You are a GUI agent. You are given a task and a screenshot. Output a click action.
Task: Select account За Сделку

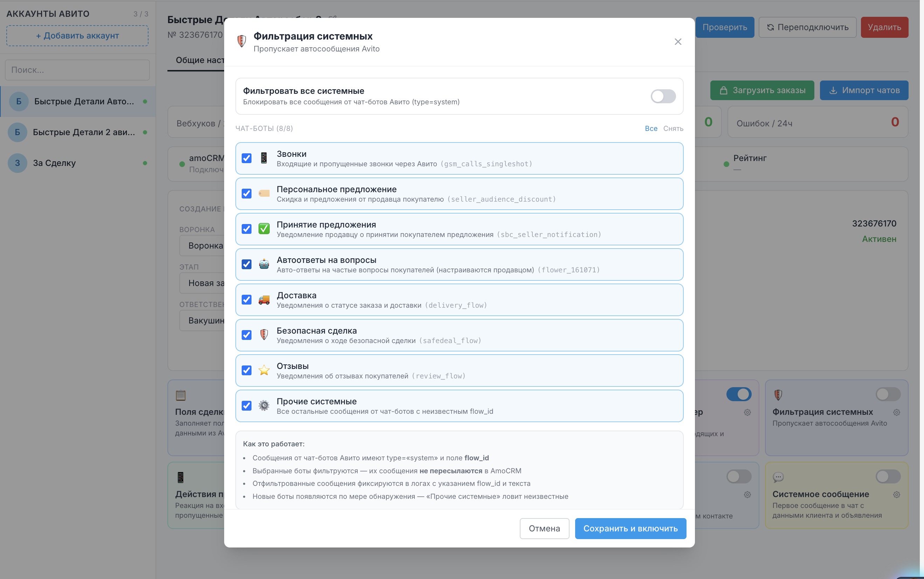tap(78, 163)
